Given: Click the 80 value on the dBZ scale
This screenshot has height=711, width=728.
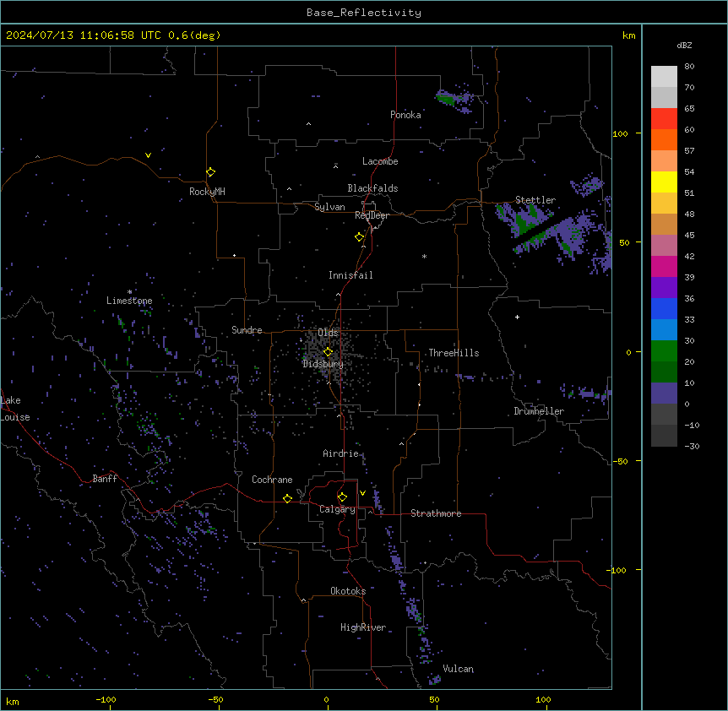Looking at the screenshot, I should (689, 67).
